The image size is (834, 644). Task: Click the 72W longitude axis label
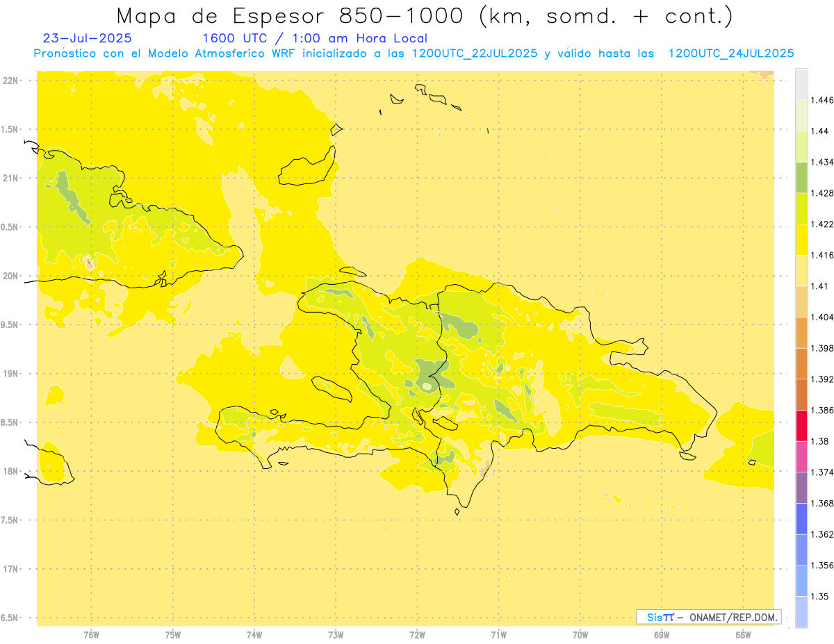pyautogui.click(x=417, y=634)
